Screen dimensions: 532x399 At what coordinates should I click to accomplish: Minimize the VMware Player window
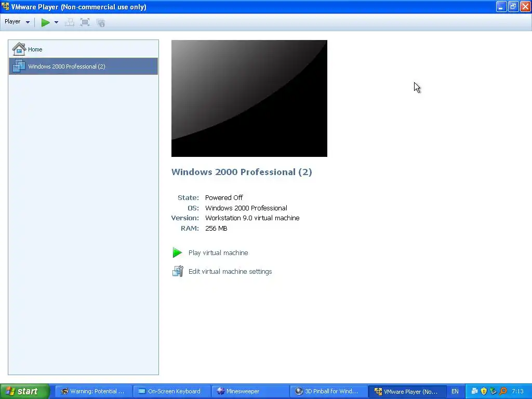tap(501, 6)
